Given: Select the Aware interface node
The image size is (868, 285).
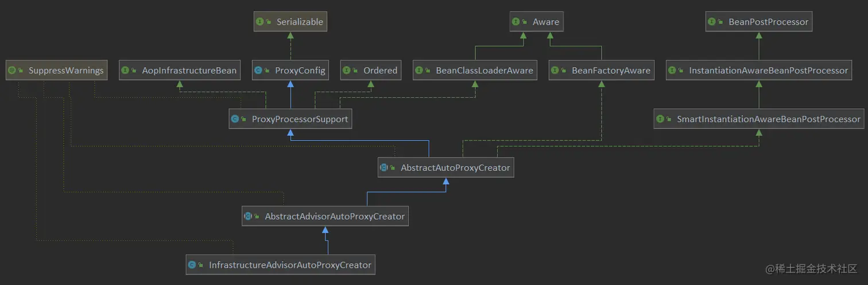Looking at the screenshot, I should pyautogui.click(x=537, y=22).
